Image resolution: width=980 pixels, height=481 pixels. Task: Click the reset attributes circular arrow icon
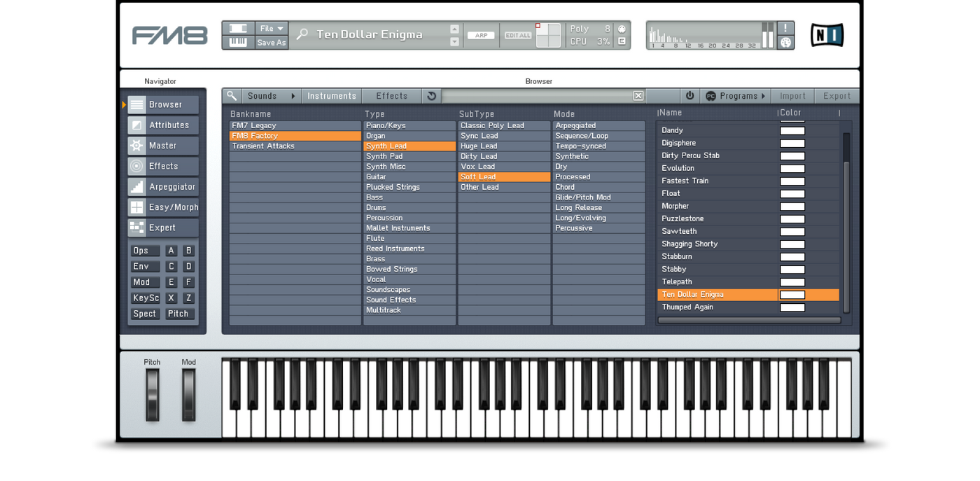(x=431, y=96)
